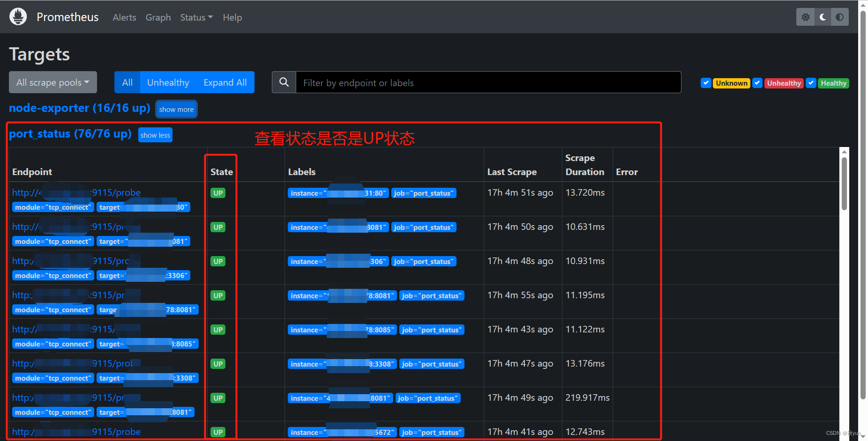The width and height of the screenshot is (868, 441).
Task: Select browser-preferred theme half-circle icon
Action: click(840, 17)
